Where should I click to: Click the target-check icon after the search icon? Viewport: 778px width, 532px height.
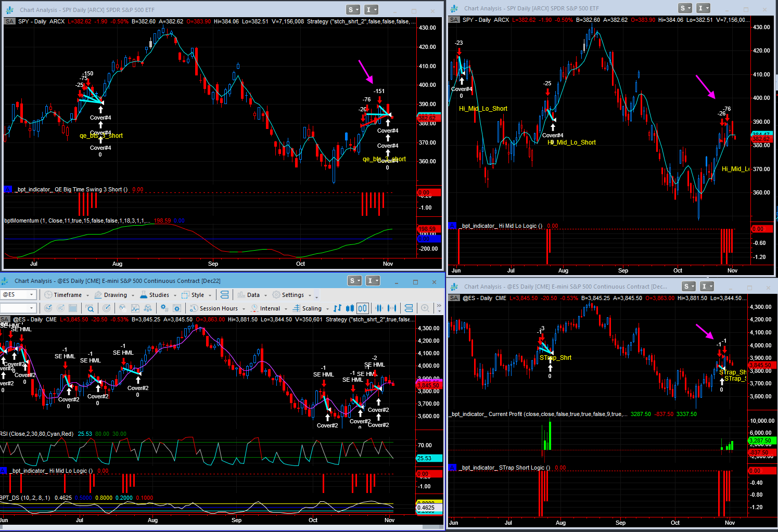click(x=106, y=308)
